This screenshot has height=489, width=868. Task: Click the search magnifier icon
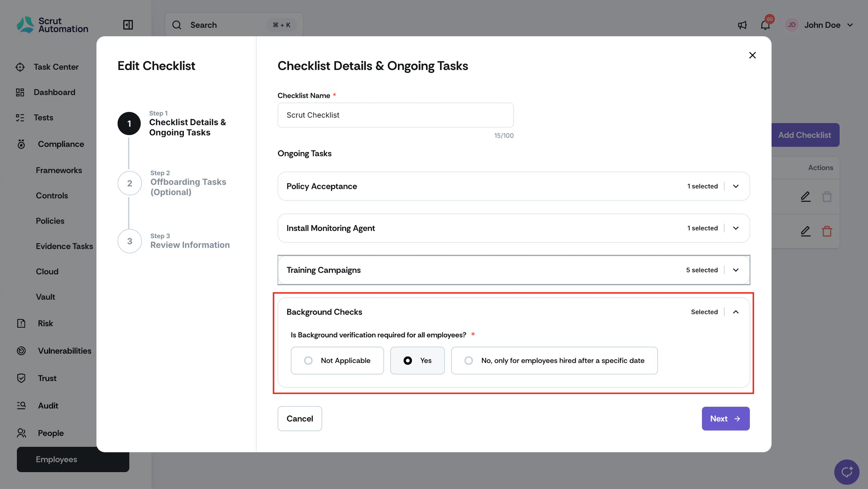[177, 25]
